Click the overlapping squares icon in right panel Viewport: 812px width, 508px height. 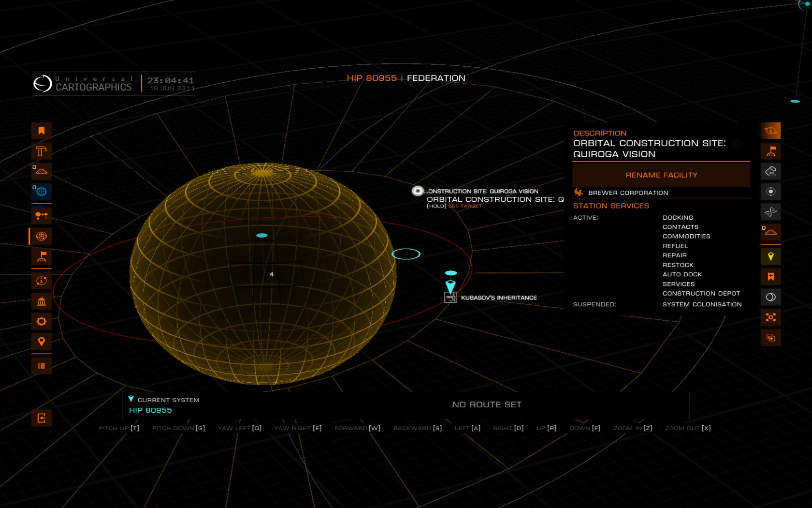[771, 338]
